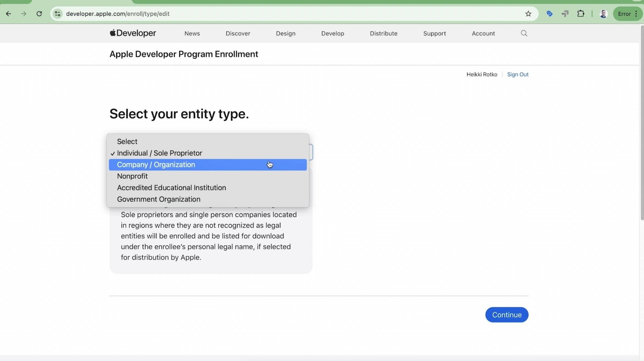Click the blue price tag extension icon

pyautogui.click(x=549, y=13)
